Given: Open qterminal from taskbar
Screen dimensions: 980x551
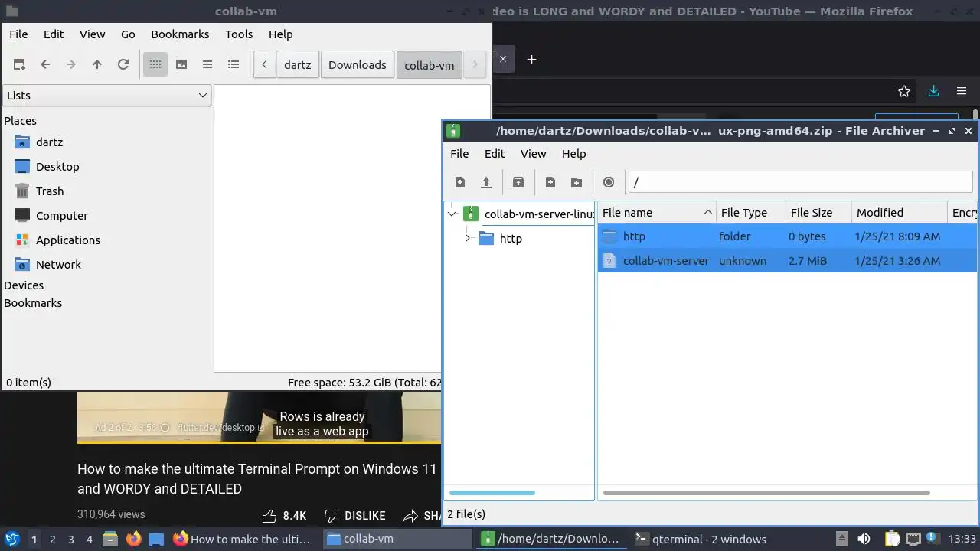Looking at the screenshot, I should pos(701,539).
